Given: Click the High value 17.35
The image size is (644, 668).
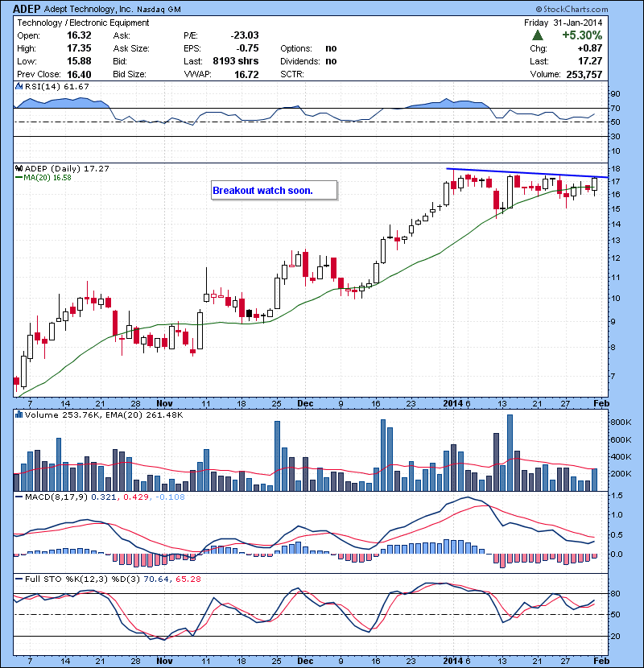Looking at the screenshot, I should pyautogui.click(x=79, y=48).
